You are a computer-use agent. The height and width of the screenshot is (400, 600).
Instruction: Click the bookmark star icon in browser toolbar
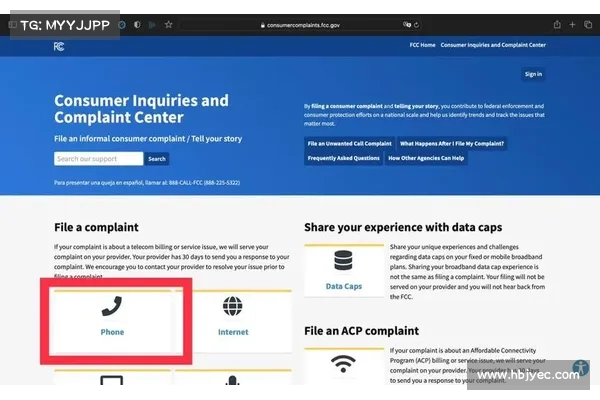pos(168,25)
